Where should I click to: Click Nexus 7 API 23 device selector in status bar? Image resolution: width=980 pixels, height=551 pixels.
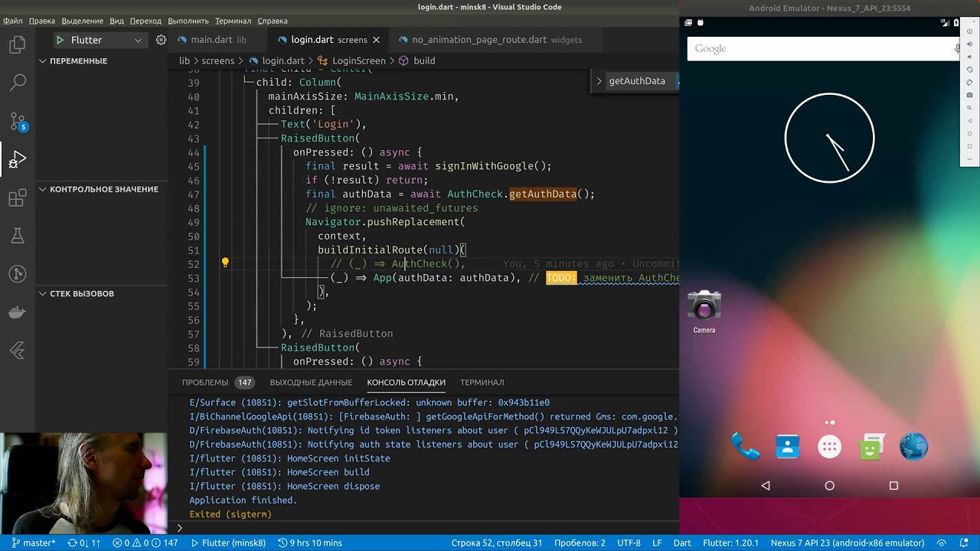[847, 543]
